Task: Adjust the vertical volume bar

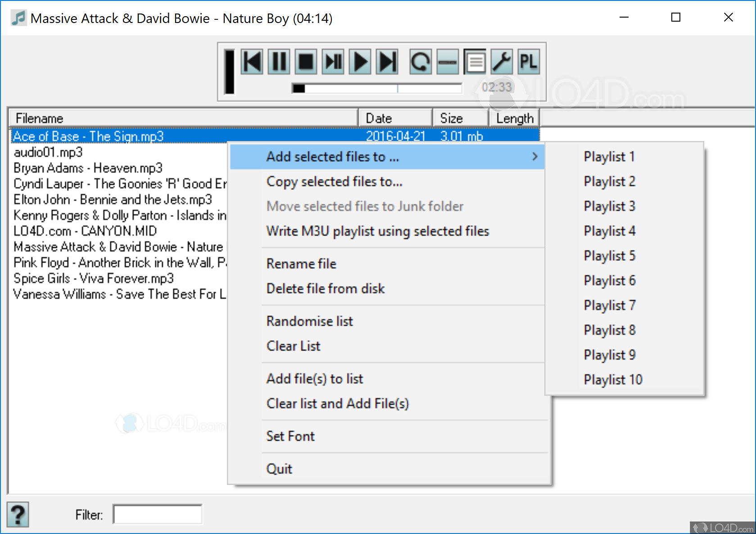Action: [x=230, y=72]
